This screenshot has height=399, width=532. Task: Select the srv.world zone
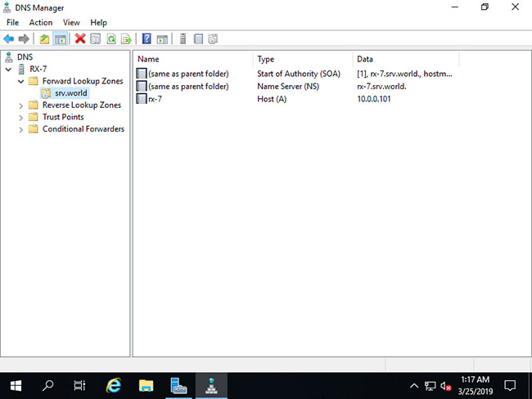click(x=71, y=93)
